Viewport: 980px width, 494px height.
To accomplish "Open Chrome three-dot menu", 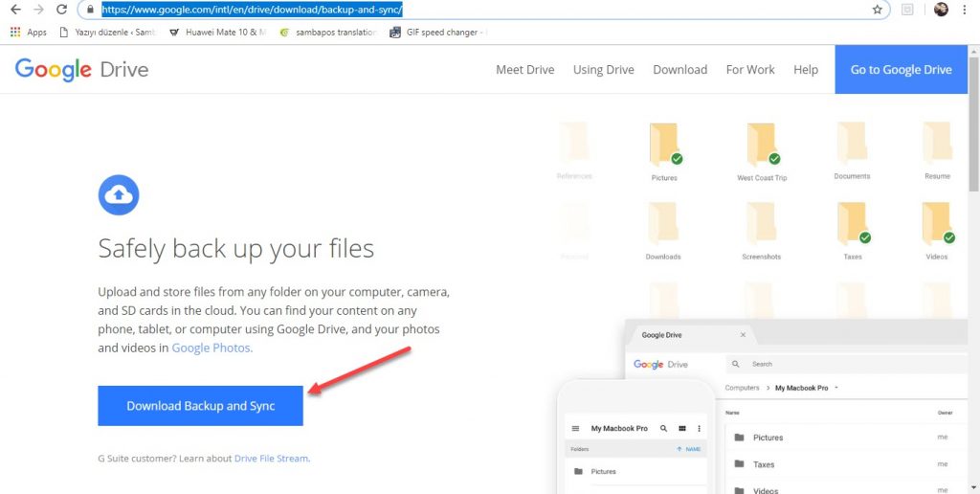I will (966, 10).
